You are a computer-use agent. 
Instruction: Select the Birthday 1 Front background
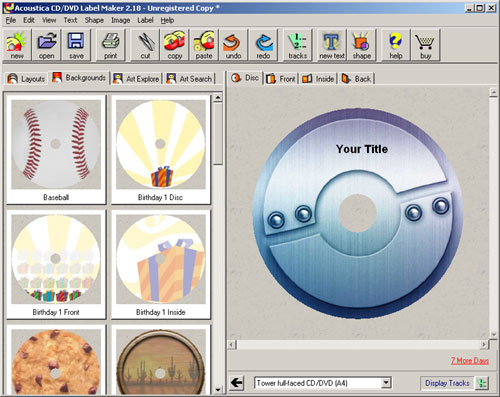(x=56, y=264)
